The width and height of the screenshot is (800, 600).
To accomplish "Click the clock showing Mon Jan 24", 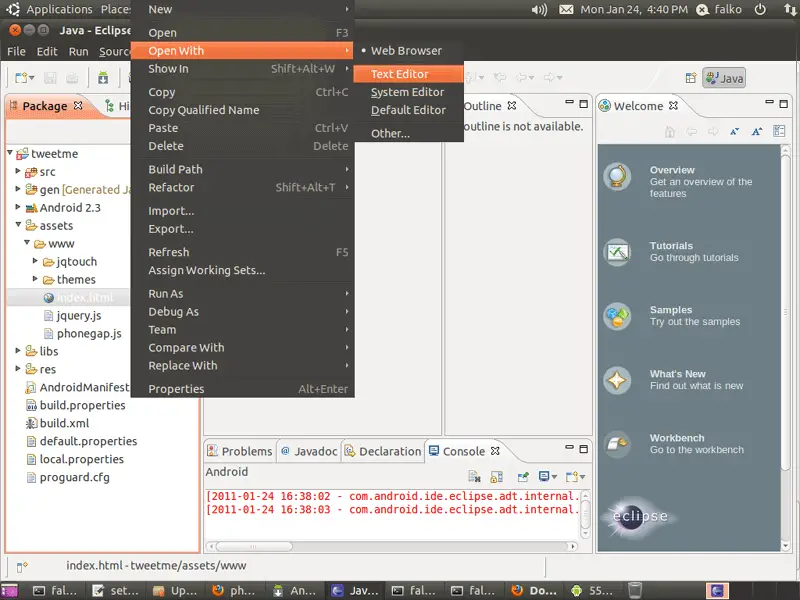I will [634, 10].
